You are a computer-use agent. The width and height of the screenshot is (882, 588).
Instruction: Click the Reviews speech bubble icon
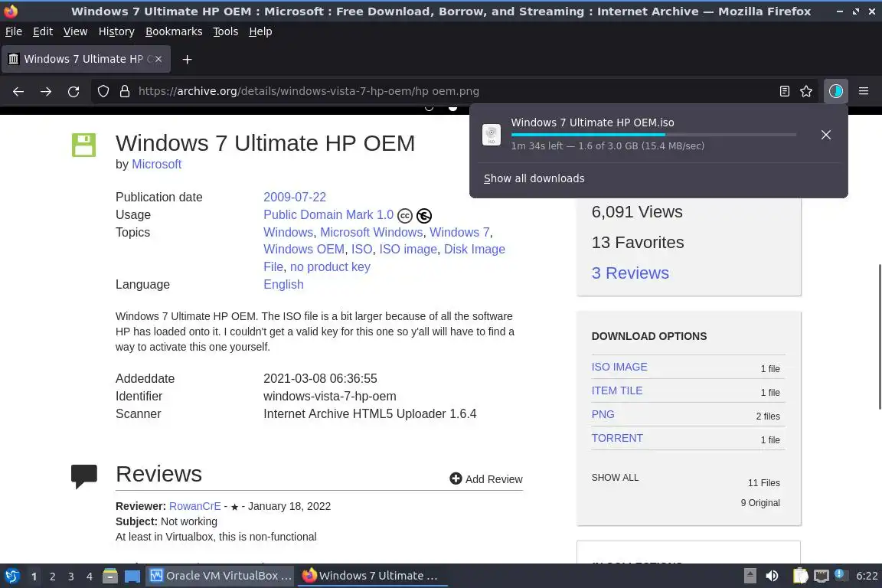coord(83,476)
